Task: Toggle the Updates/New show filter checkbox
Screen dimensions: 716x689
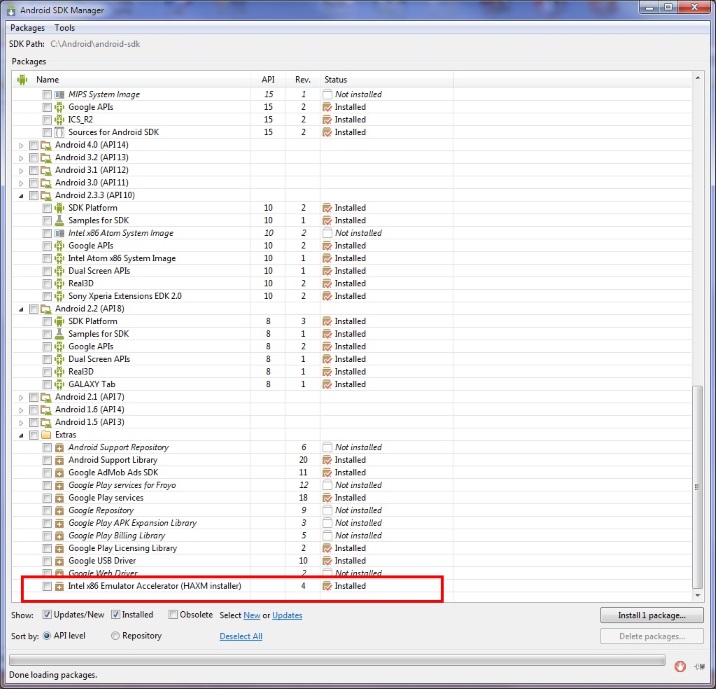Action: click(x=47, y=615)
